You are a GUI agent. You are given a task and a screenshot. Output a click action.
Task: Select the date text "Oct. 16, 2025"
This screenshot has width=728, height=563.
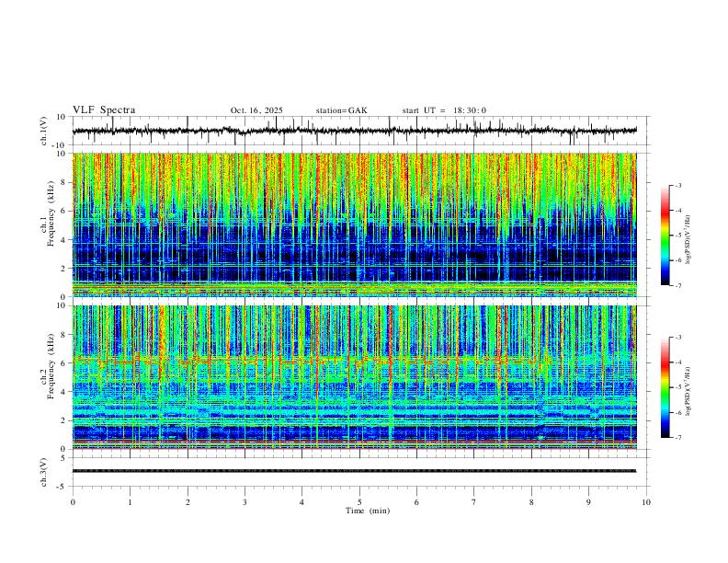(256, 110)
